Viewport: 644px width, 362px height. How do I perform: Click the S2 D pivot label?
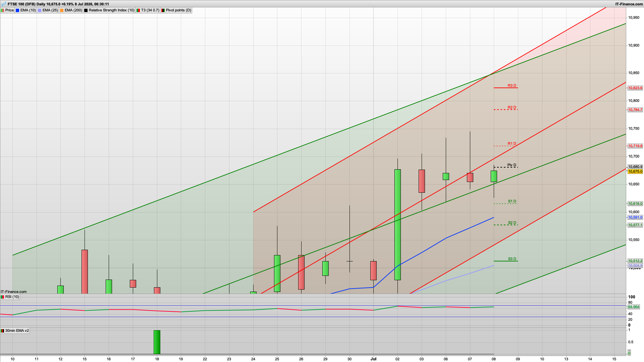(512, 223)
